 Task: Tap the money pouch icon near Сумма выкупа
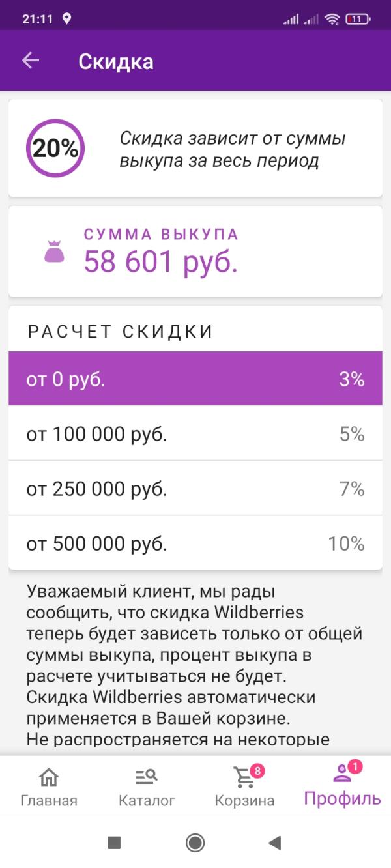click(55, 253)
